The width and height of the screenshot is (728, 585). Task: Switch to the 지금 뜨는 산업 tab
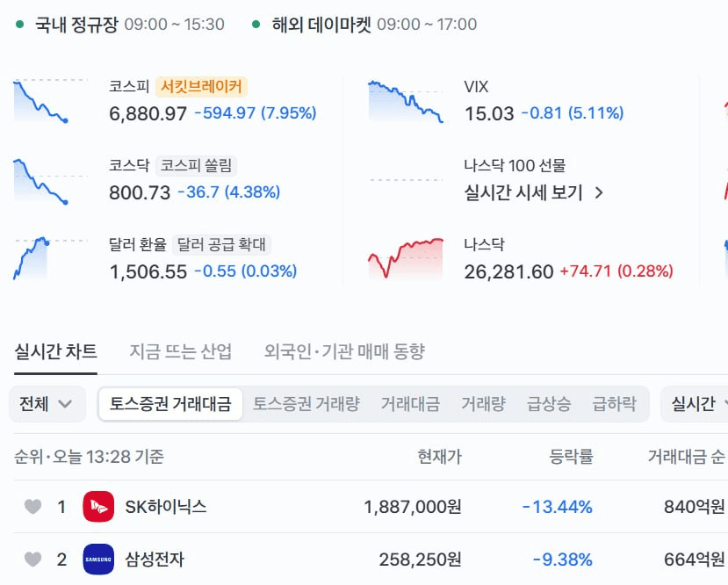[180, 351]
